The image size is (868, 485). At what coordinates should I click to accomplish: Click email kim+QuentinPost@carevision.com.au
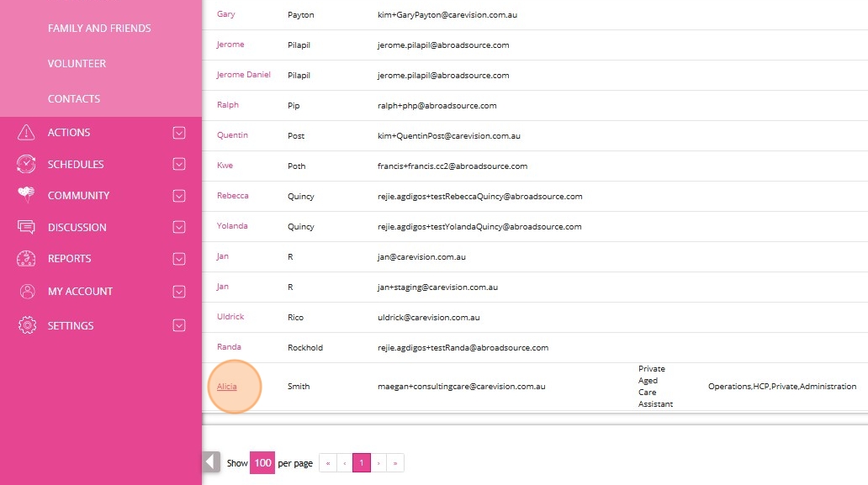point(448,136)
